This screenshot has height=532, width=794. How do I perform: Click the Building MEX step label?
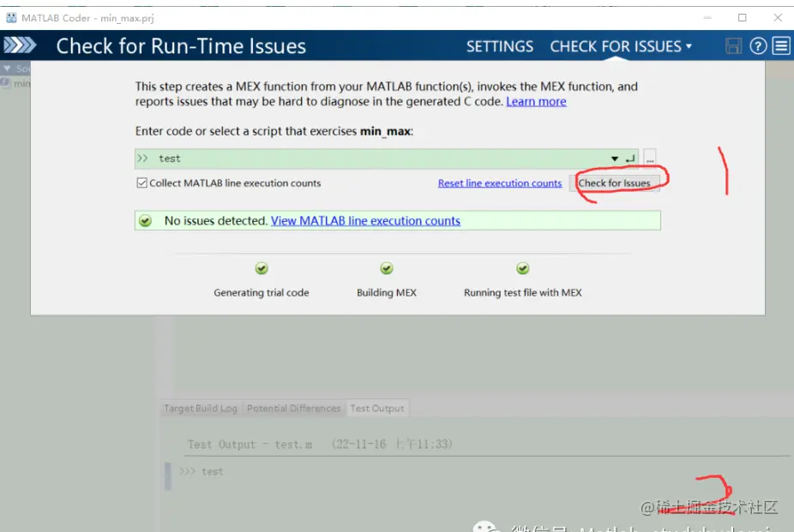click(x=387, y=293)
